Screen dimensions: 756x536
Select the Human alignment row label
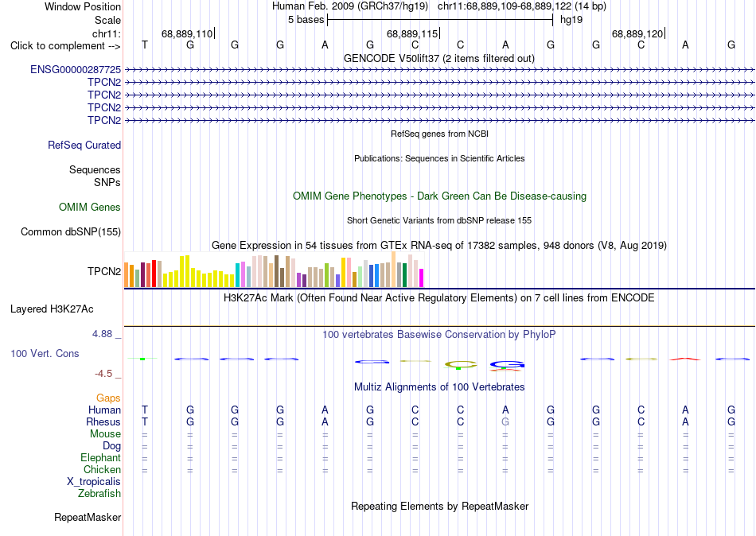[x=104, y=410]
